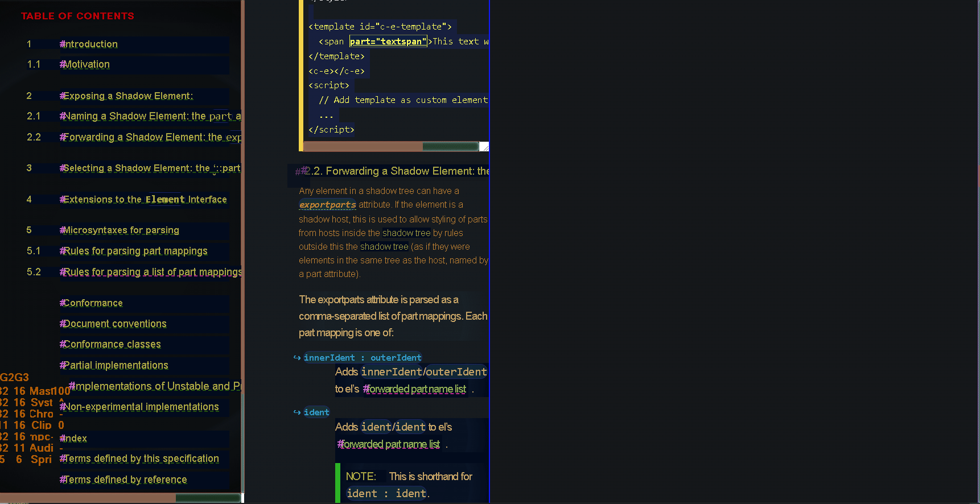This screenshot has width=980, height=504.
Task: Open Terms defined by reference
Action: pyautogui.click(x=123, y=480)
